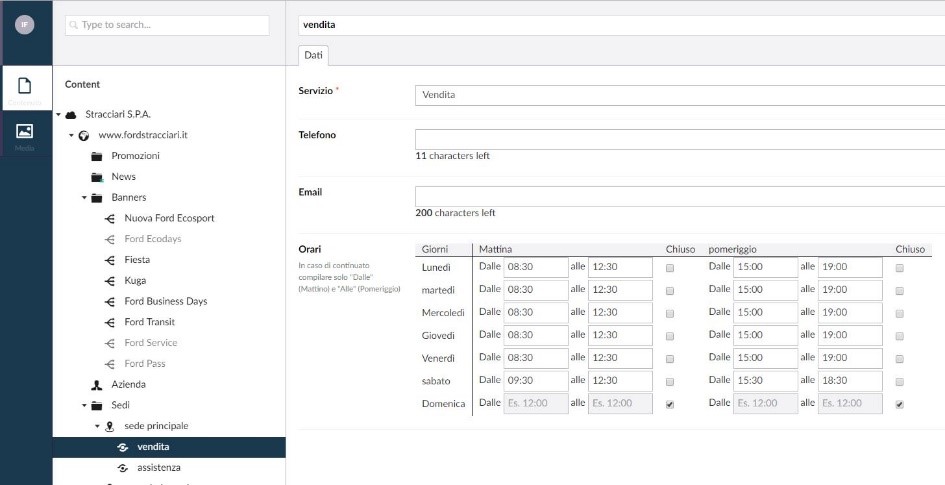The image size is (945, 485).
Task: Click the Email input field
Action: 680,196
